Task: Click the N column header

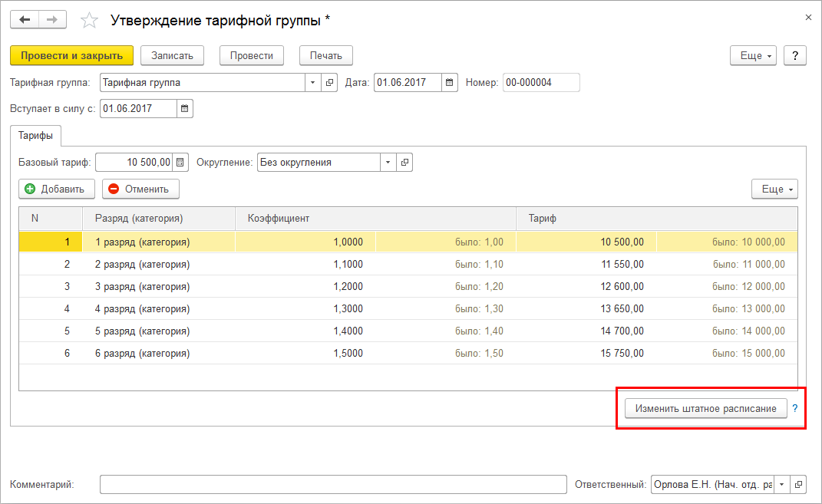Action: point(51,219)
